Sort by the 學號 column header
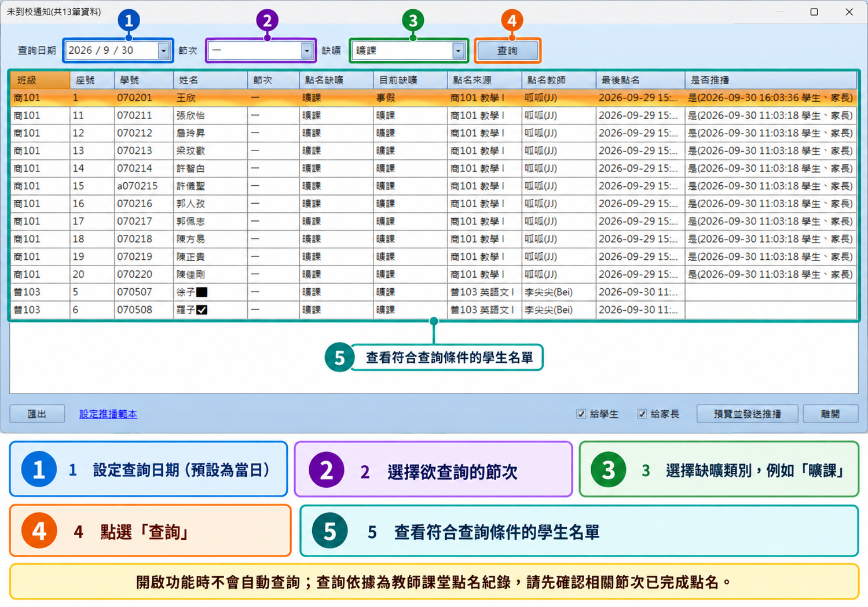The height and width of the screenshot is (607, 868). [x=144, y=80]
